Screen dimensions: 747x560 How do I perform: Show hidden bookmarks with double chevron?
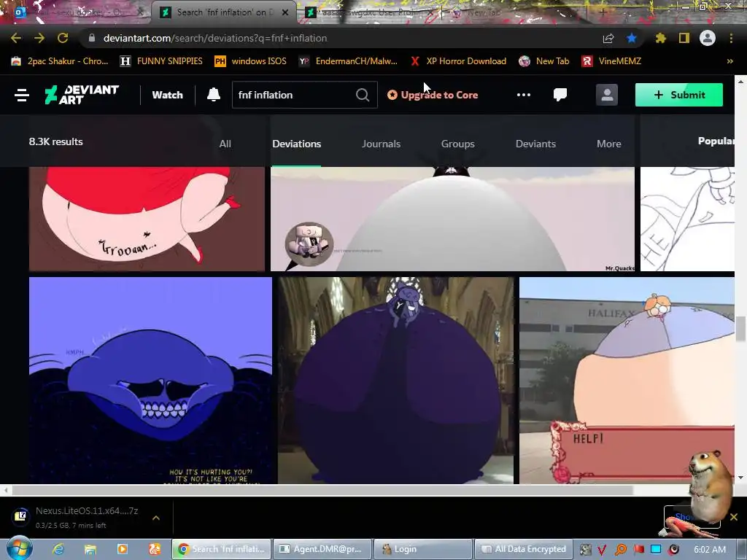point(729,61)
